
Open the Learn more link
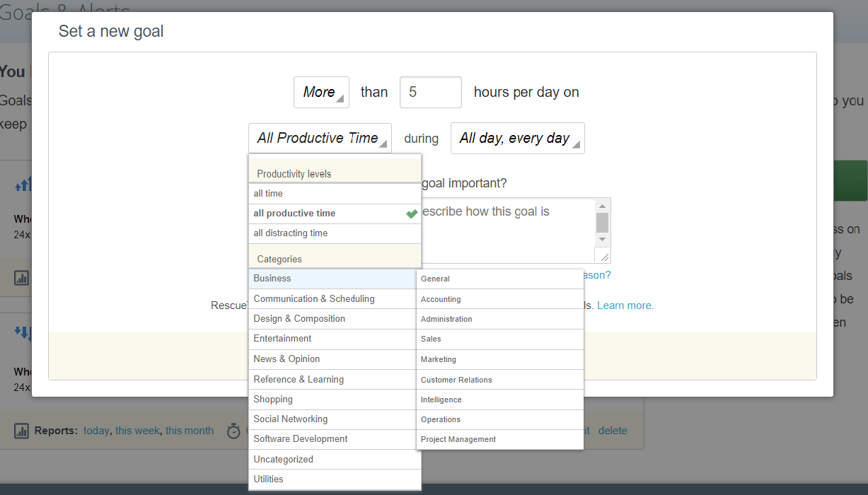coord(625,305)
